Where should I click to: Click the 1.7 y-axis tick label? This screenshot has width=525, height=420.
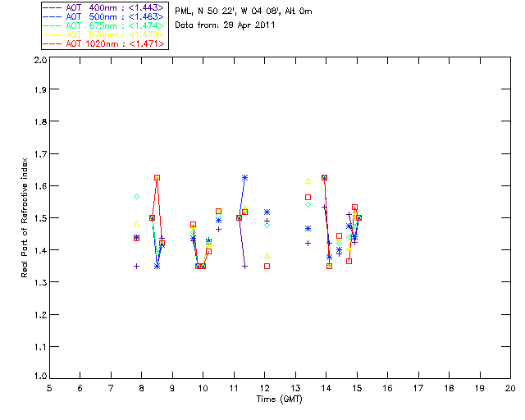40,154
